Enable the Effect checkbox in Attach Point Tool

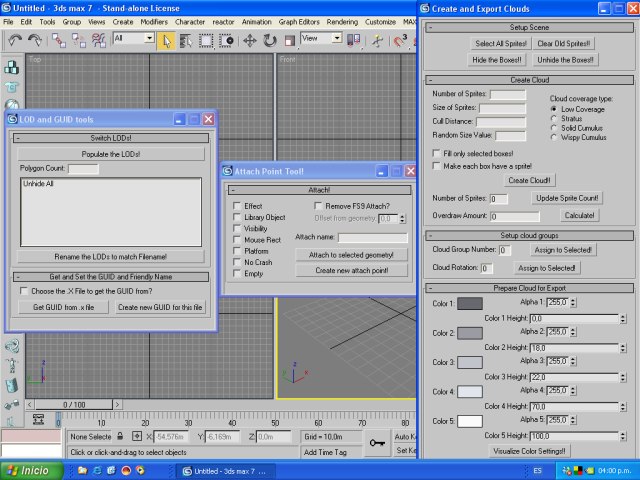[235, 206]
